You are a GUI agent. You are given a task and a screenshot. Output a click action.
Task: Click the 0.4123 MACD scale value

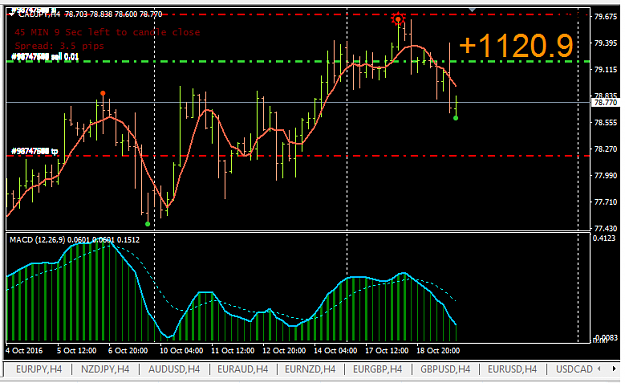point(604,238)
